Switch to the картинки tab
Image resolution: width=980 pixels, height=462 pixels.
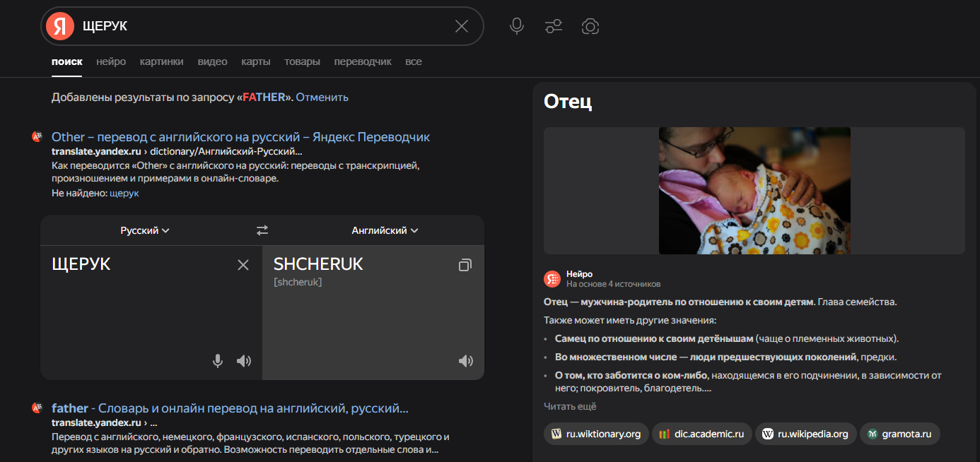point(162,61)
